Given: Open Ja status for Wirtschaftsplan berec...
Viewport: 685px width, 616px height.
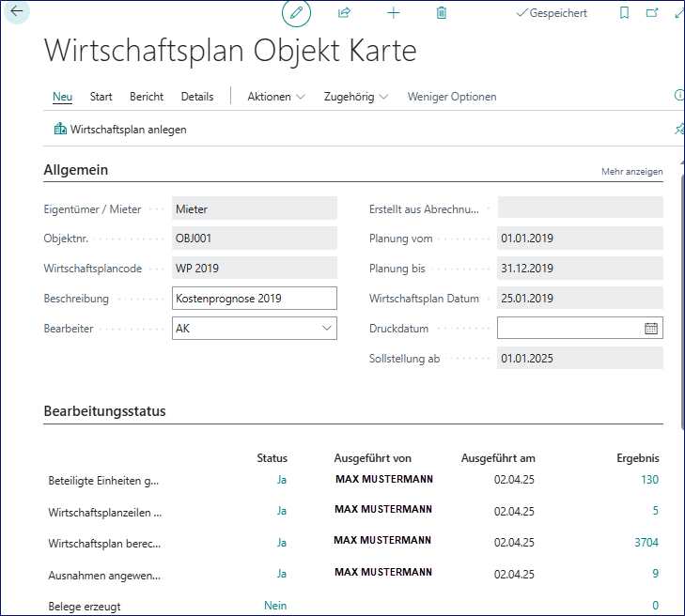Looking at the screenshot, I should (x=282, y=543).
